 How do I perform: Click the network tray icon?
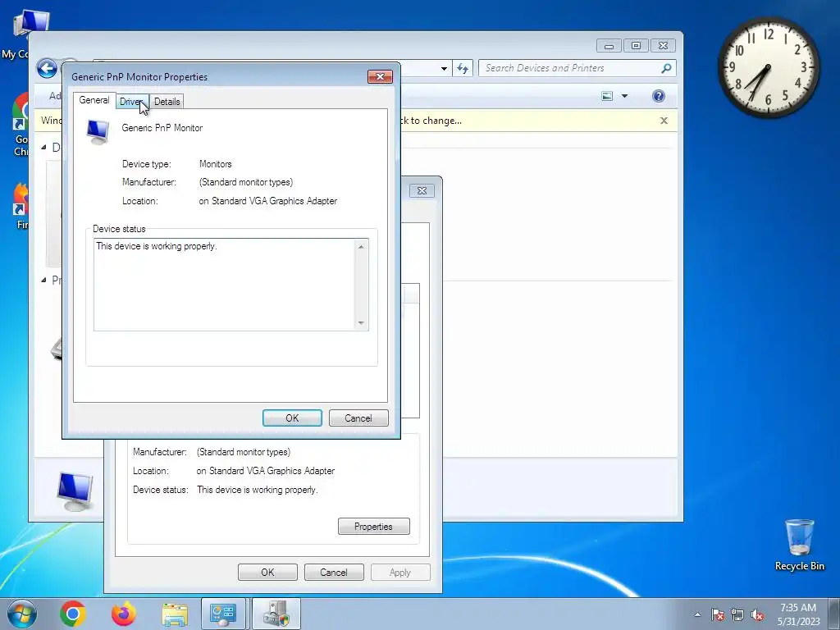click(x=737, y=614)
